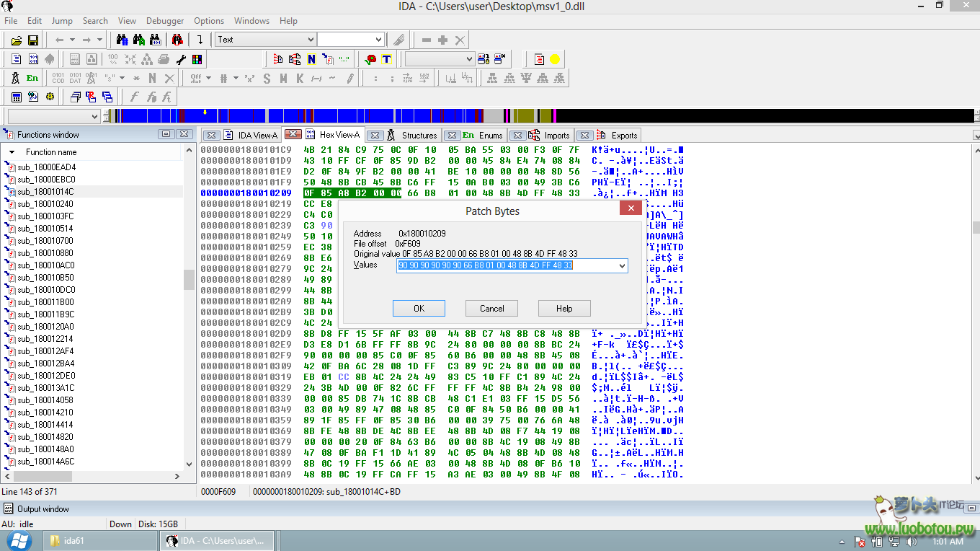Click the remove-toolbar icon with X

[x=500, y=59]
